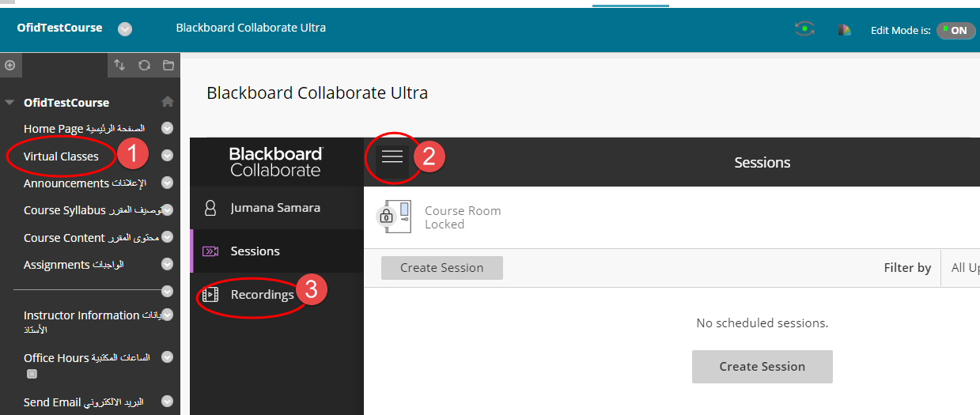Open Jumana Samara profile entry

click(274, 208)
